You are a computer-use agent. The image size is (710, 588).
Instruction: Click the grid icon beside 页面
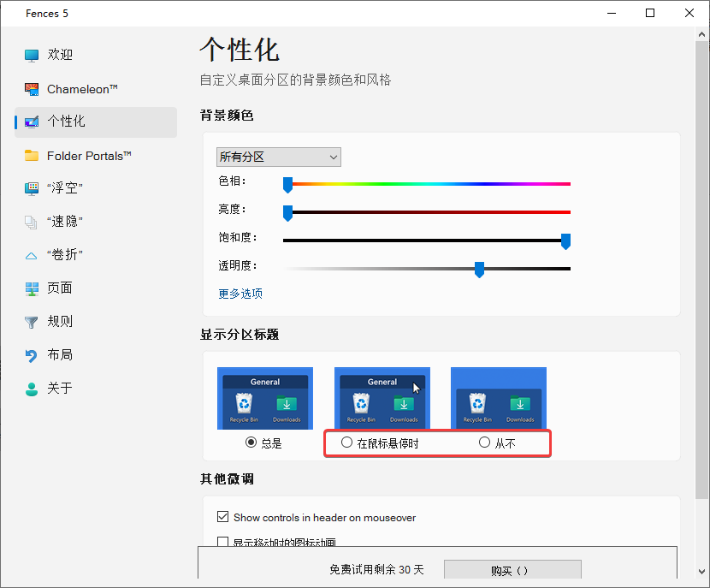[x=32, y=288]
